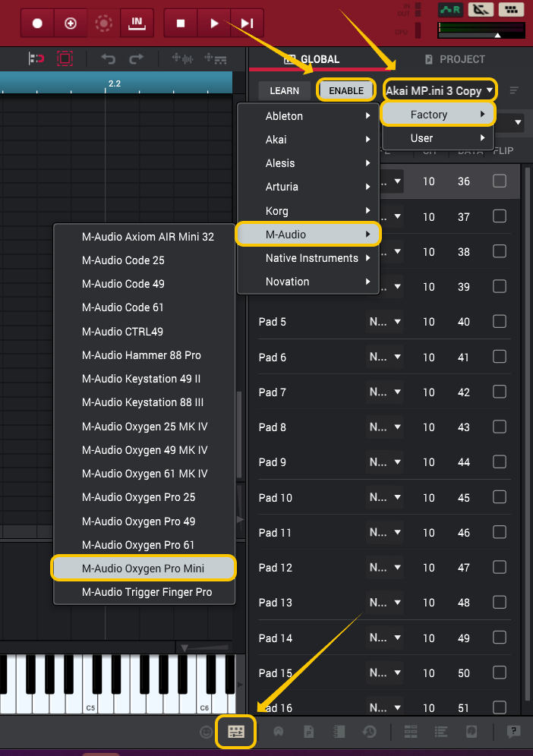This screenshot has height=756, width=533.
Task: Click the ENABLE button
Action: 346,90
